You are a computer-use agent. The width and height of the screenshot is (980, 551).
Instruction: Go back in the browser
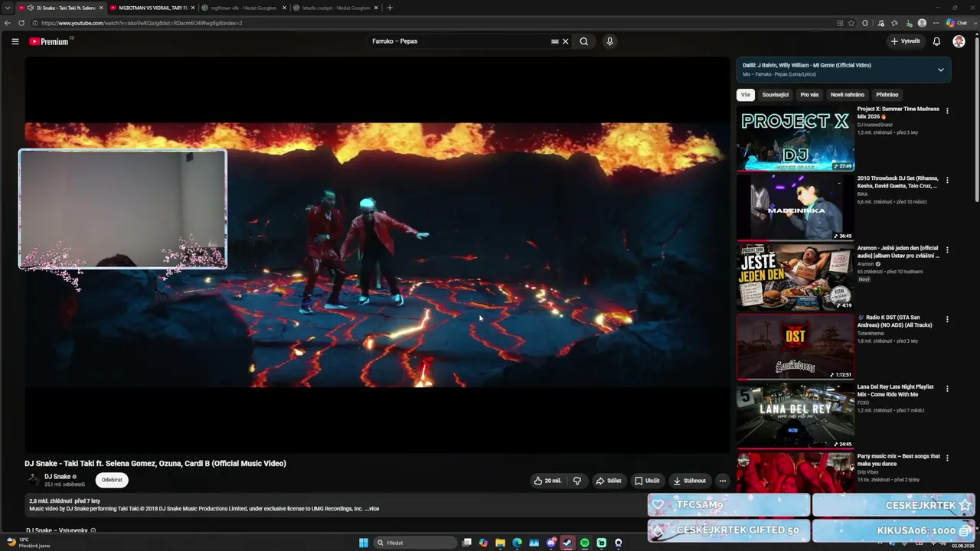[x=8, y=23]
